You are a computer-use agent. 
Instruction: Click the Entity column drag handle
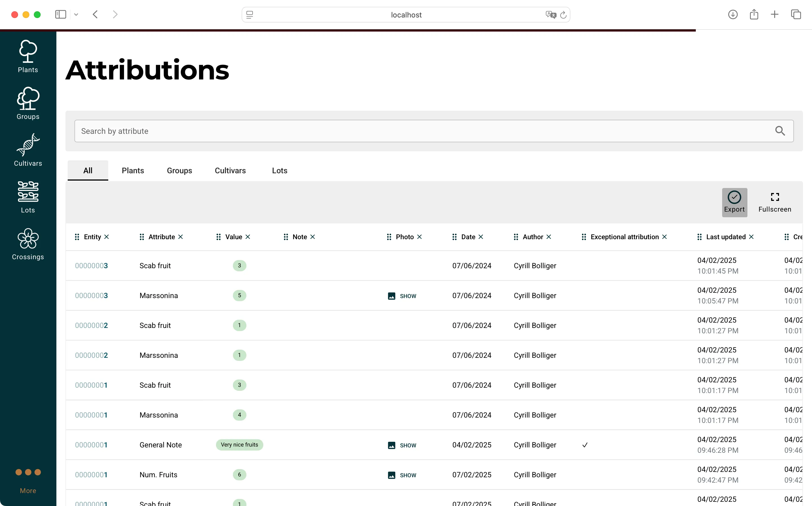point(77,237)
